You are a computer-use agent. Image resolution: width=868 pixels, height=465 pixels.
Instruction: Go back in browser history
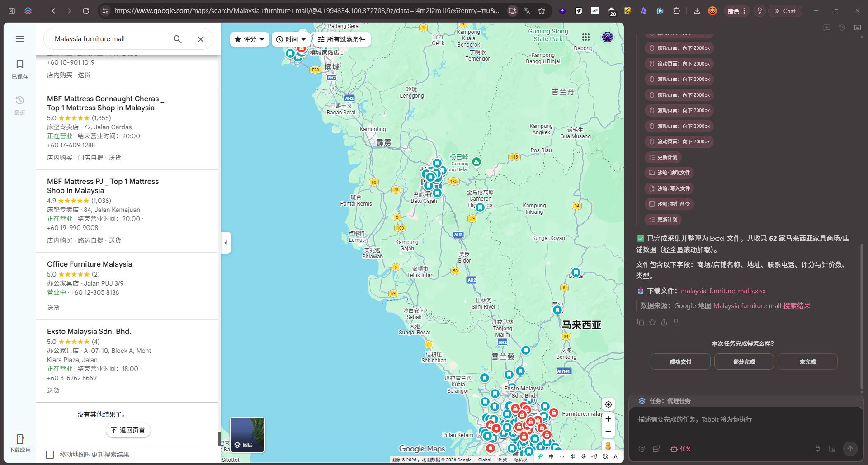coord(53,11)
